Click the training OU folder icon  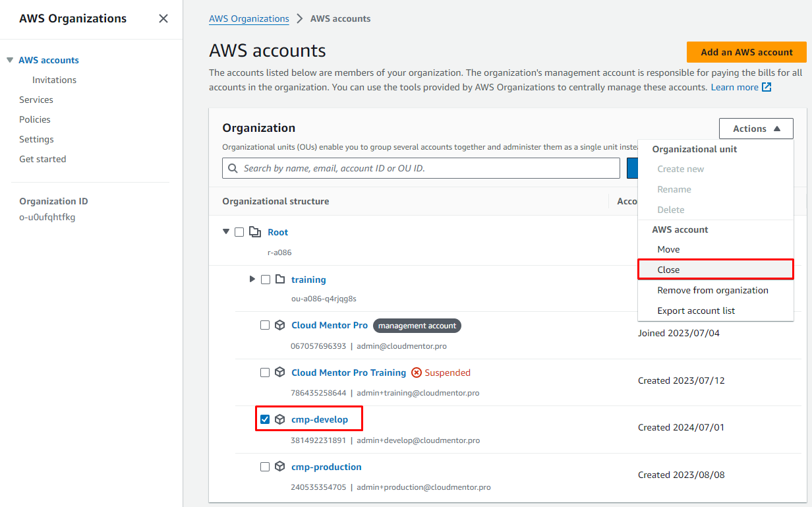279,280
